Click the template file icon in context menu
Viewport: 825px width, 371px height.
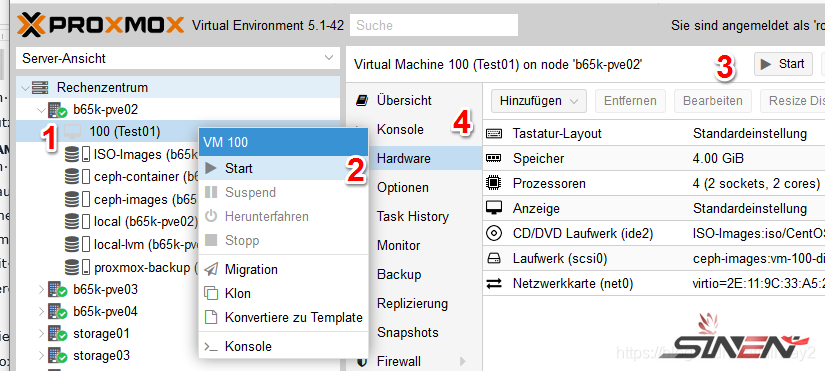(x=211, y=318)
